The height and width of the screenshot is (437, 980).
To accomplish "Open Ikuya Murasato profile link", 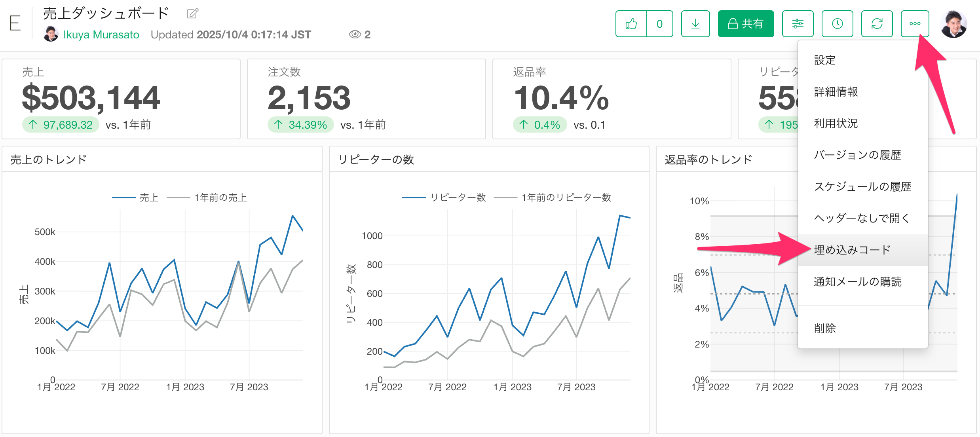I will point(101,35).
